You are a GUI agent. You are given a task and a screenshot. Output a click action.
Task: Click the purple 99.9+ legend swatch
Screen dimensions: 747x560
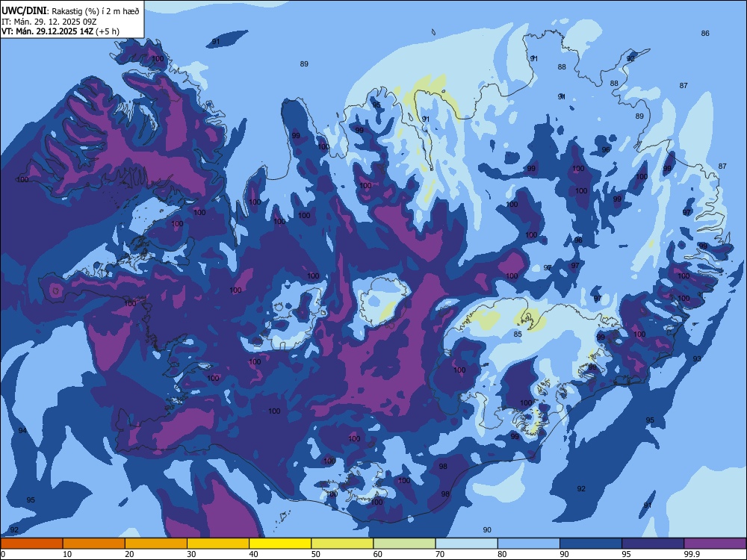pos(715,544)
